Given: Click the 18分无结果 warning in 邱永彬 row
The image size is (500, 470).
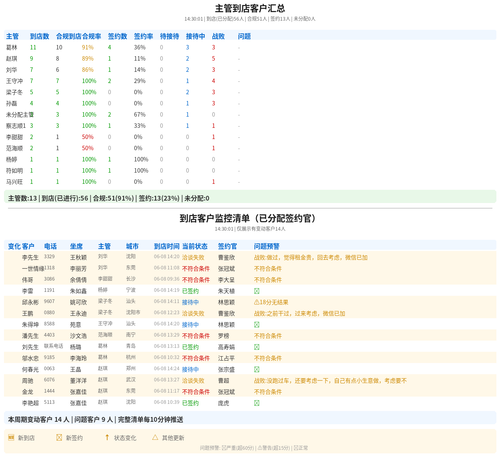Looking at the screenshot, I should 271,302.
